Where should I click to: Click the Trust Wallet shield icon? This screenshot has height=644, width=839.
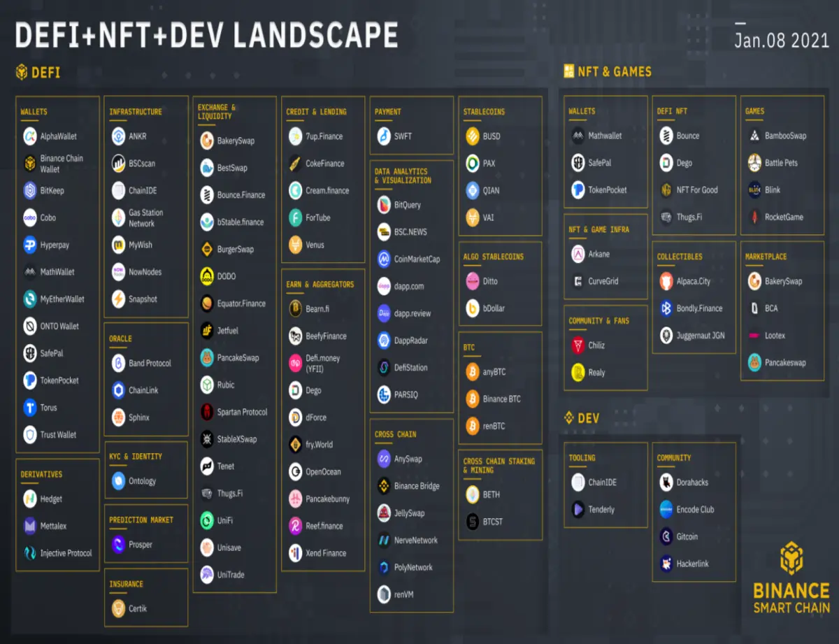pyautogui.click(x=30, y=435)
